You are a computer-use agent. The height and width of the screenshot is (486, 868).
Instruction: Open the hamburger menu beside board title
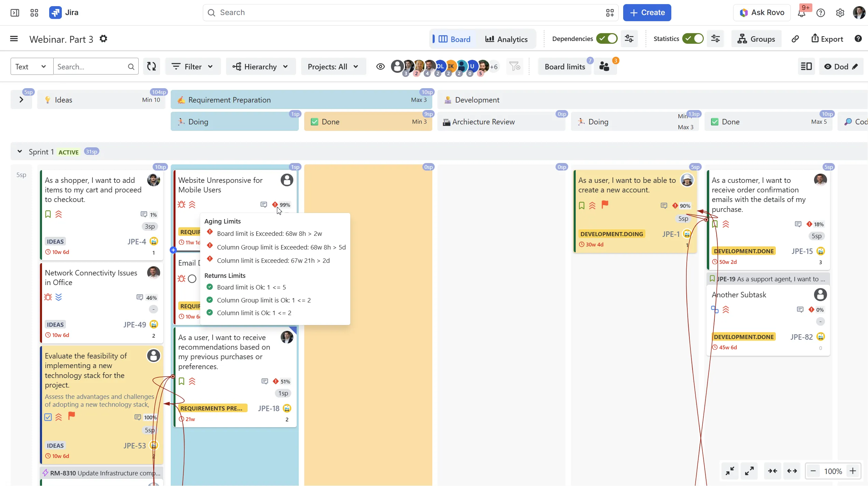pyautogui.click(x=14, y=39)
